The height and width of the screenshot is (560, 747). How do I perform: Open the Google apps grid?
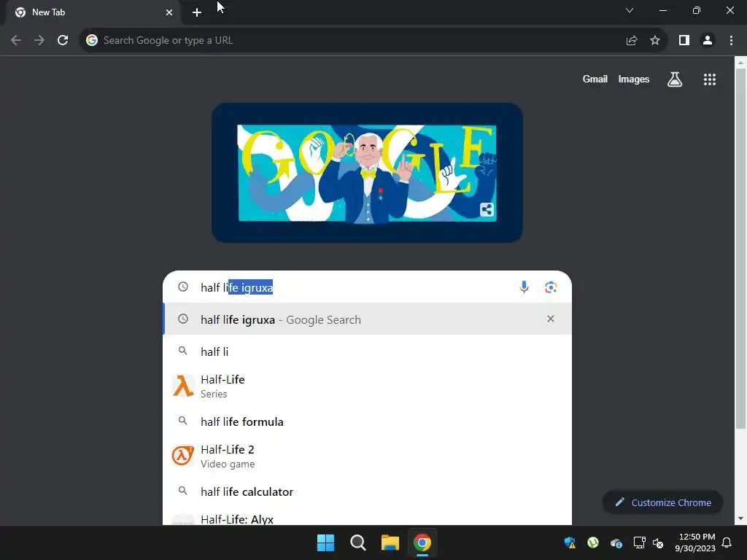click(710, 79)
